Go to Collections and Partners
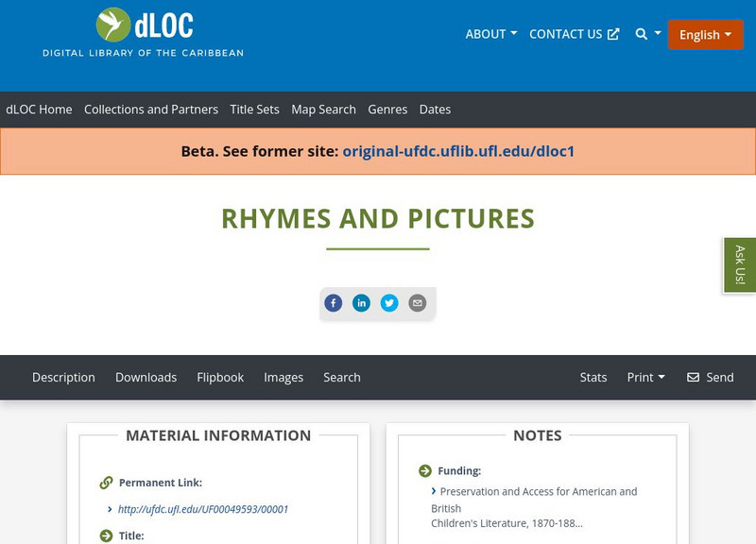 (152, 110)
